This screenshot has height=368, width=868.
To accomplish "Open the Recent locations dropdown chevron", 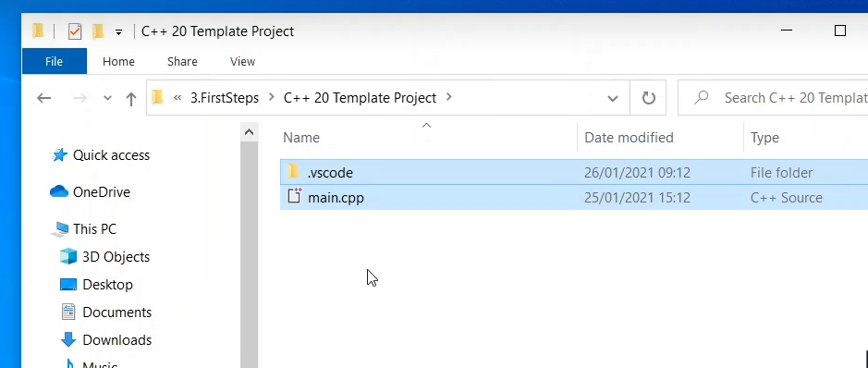I will point(107,99).
